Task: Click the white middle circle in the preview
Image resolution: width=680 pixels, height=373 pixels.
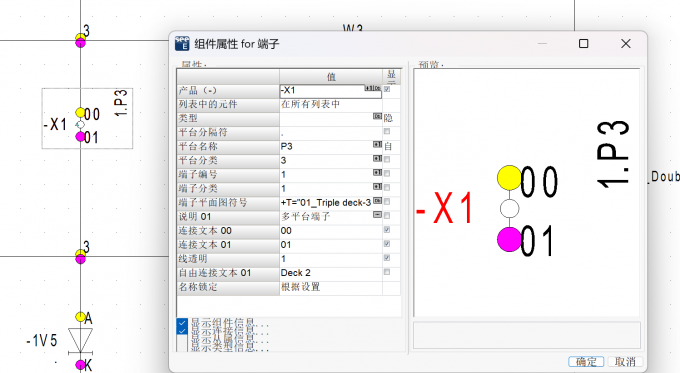Action: pyautogui.click(x=510, y=209)
